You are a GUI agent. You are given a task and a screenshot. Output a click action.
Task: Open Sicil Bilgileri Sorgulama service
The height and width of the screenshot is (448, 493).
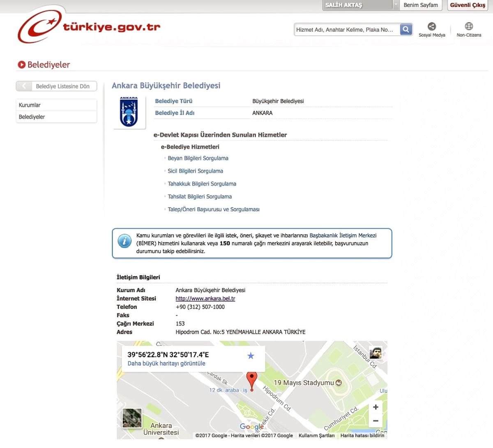(x=196, y=171)
